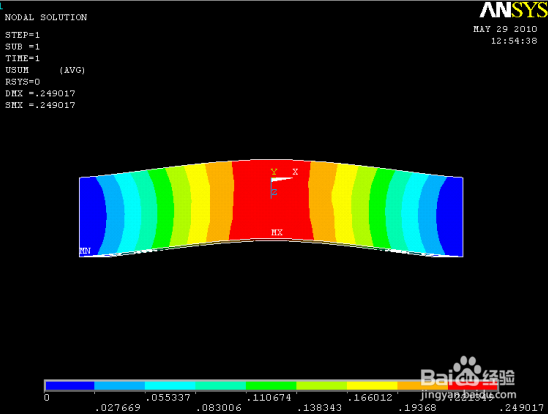The height and width of the screenshot is (414, 548).
Task: Click the green legend swatch
Action: click(x=271, y=386)
